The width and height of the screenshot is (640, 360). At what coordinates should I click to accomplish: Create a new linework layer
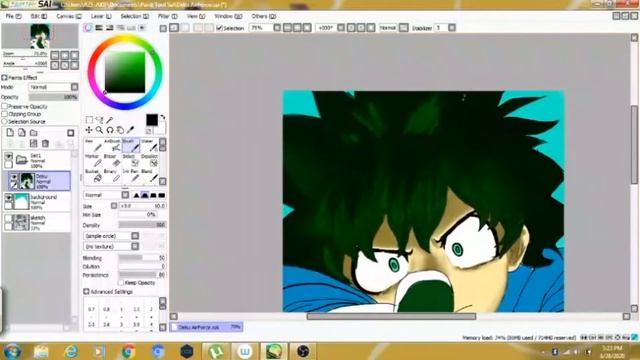coord(22,132)
